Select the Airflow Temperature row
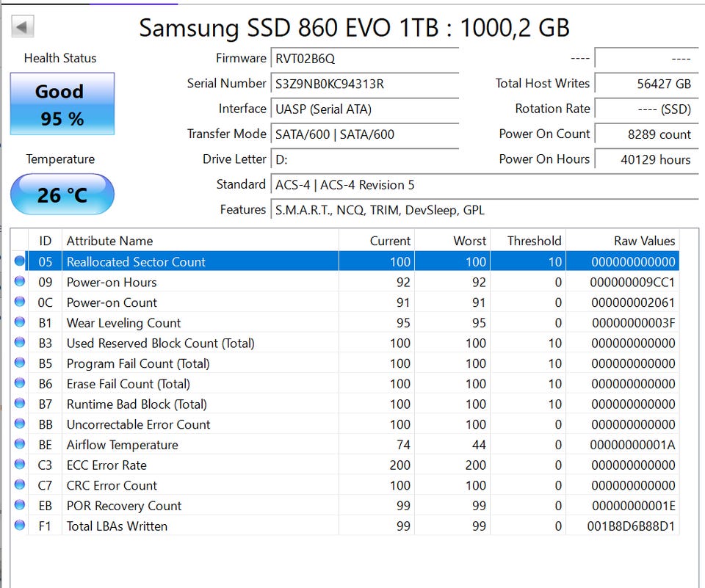The width and height of the screenshot is (705, 588). point(345,445)
